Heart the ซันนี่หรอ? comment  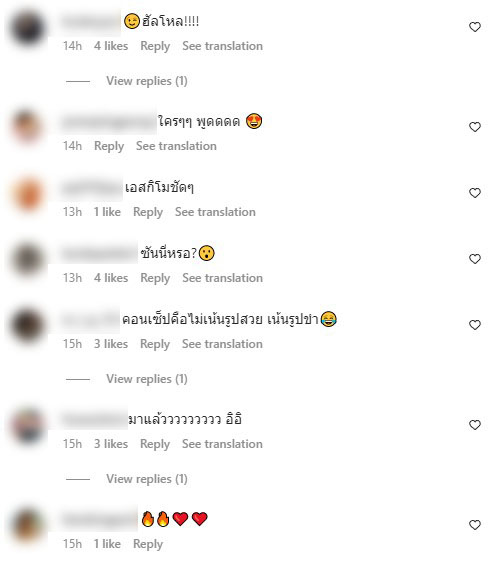(475, 259)
